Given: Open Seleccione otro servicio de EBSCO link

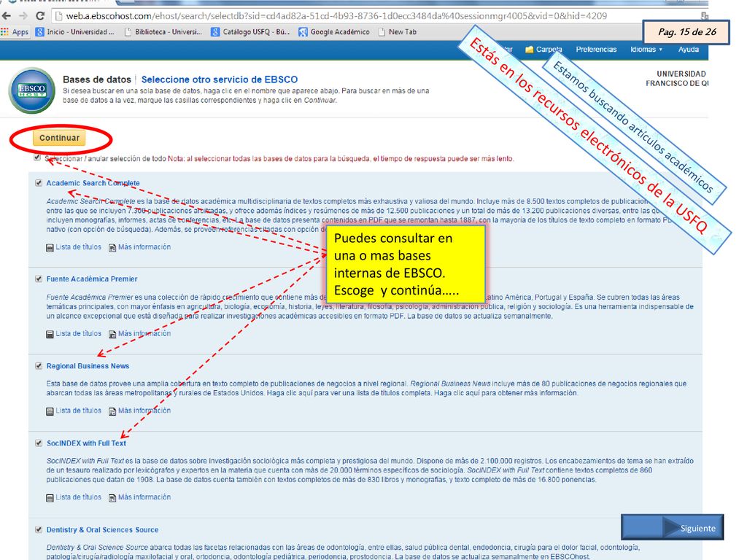Looking at the screenshot, I should [x=220, y=79].
